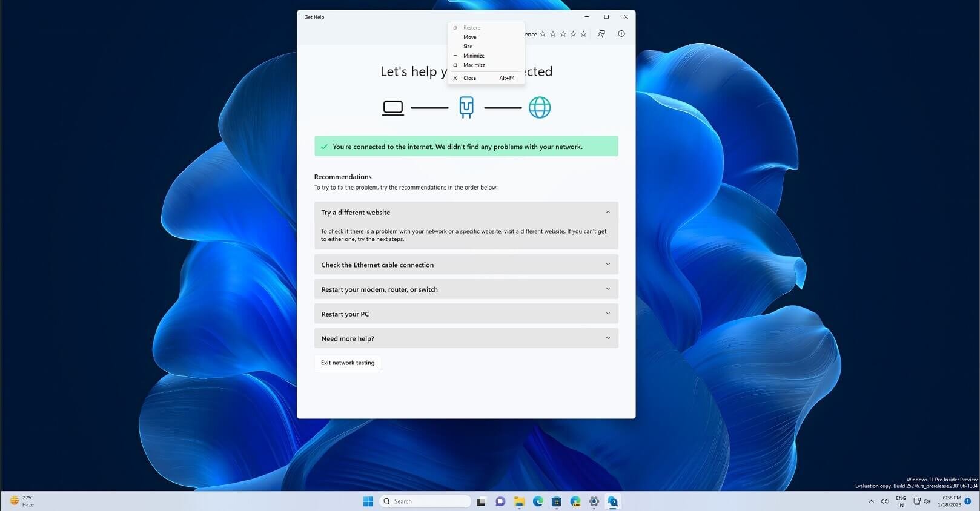
Task: Click the Ethernet adapter icon in diagram
Action: click(x=466, y=107)
